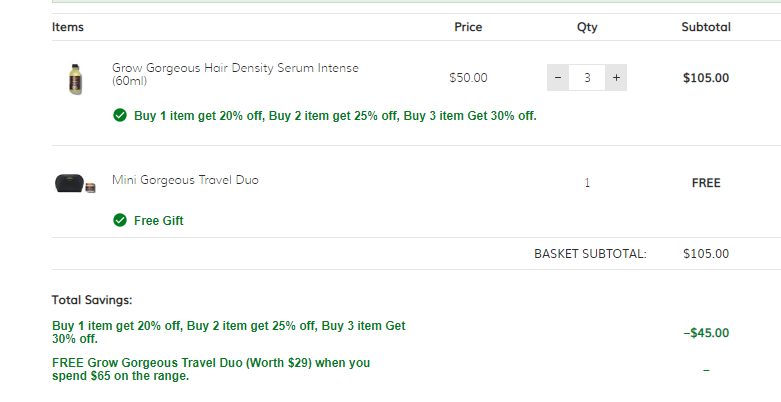781x402 pixels.
Task: Click the Price column header
Action: (468, 27)
